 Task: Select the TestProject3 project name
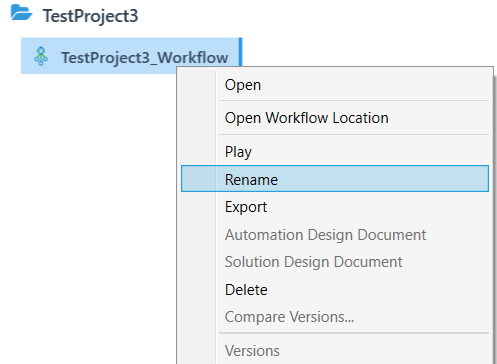(x=90, y=16)
